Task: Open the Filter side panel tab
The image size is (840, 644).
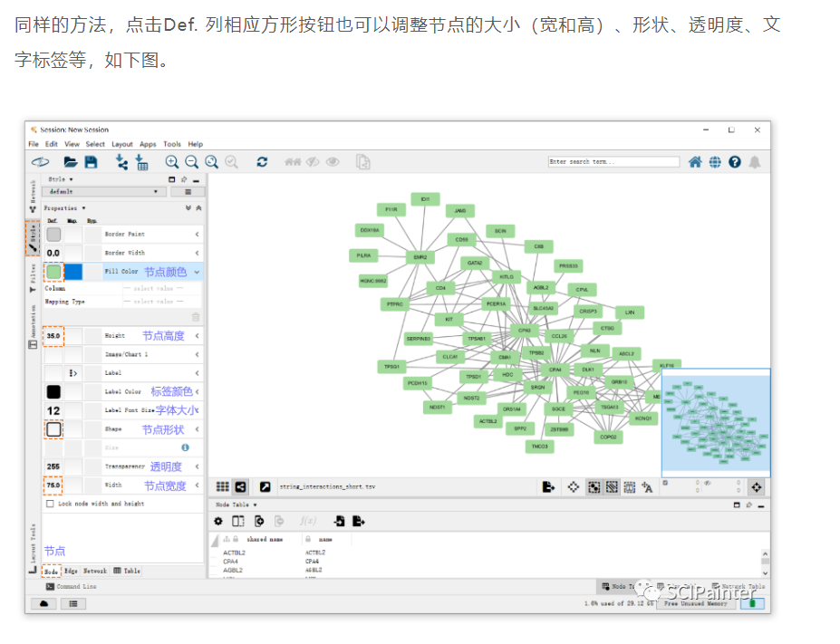Action: 33,278
